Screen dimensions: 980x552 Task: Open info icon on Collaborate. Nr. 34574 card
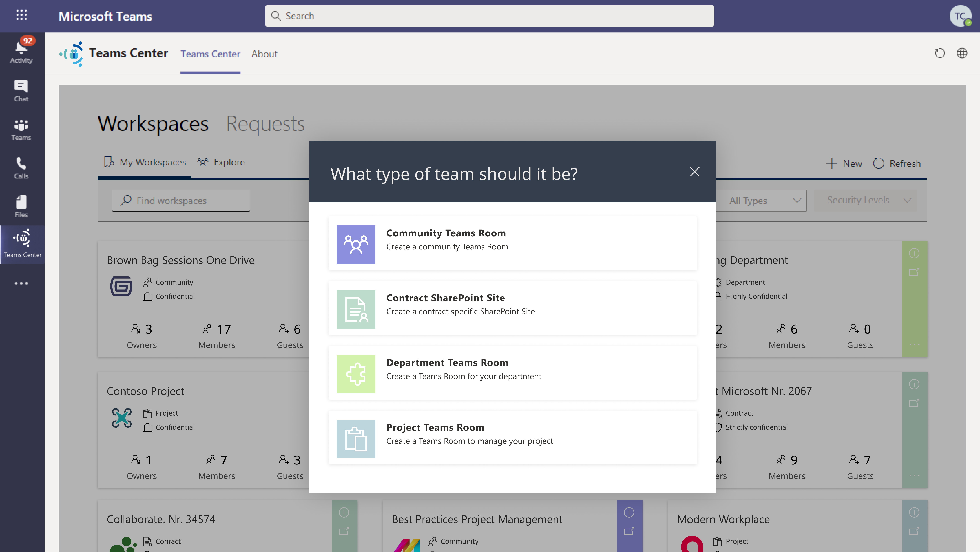(344, 512)
